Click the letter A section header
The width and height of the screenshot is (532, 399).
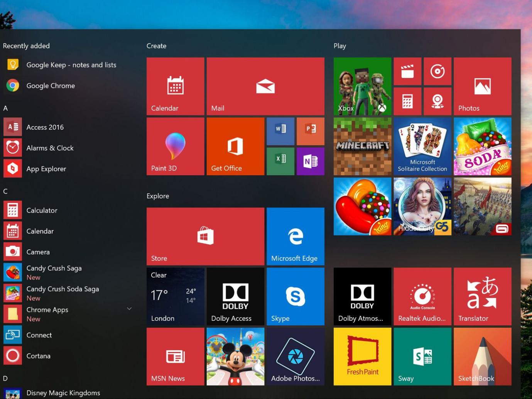[x=5, y=108]
